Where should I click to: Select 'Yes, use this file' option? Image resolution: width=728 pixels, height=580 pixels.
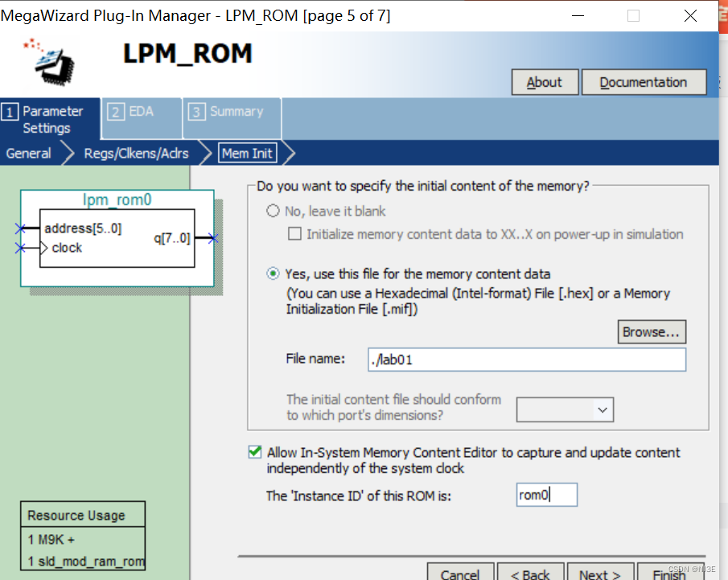pyautogui.click(x=274, y=273)
